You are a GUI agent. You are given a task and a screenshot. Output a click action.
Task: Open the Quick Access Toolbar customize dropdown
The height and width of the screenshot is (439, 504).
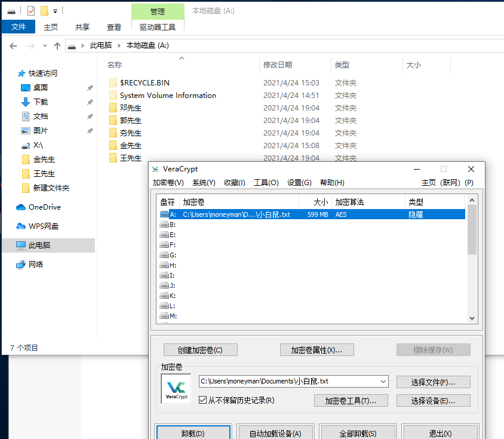[x=56, y=11]
